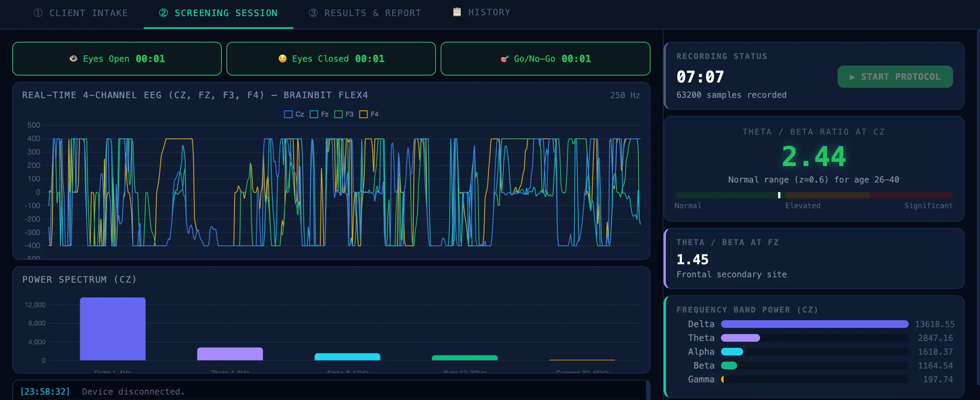Toggle F4 channel in chart legend
The height and width of the screenshot is (400, 980).
tap(369, 114)
